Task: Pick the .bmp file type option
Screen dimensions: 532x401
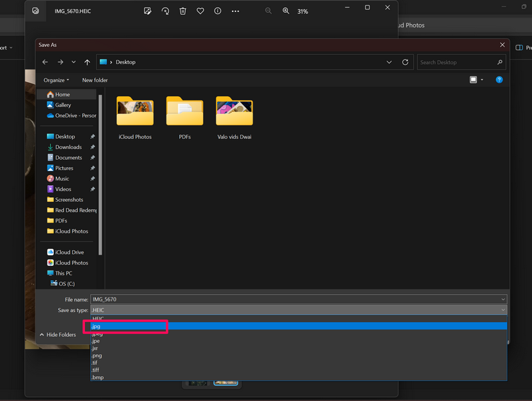Action: tap(98, 378)
